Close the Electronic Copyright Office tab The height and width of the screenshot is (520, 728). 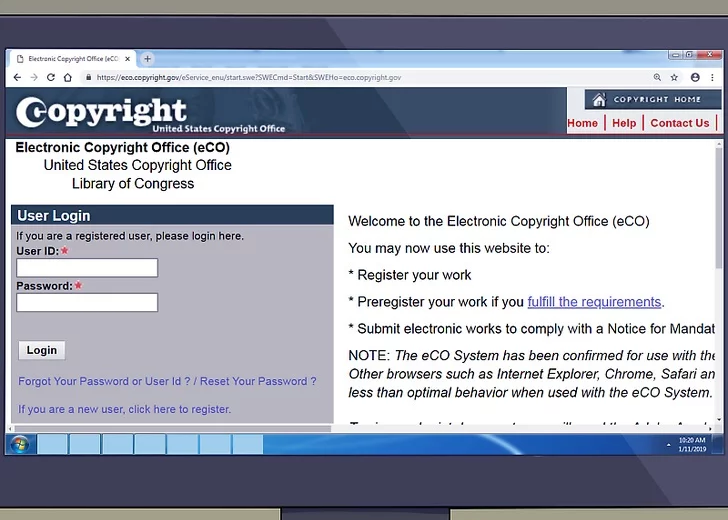tap(128, 59)
